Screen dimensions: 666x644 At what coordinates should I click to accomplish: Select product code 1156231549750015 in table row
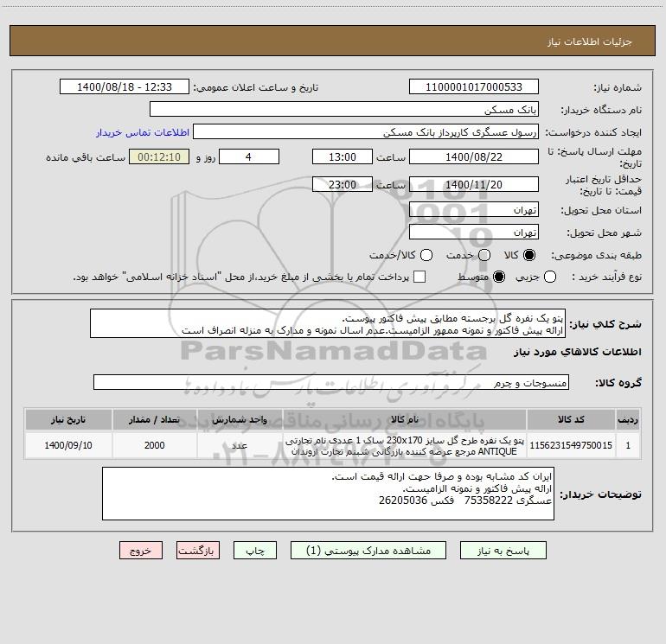pyautogui.click(x=571, y=445)
